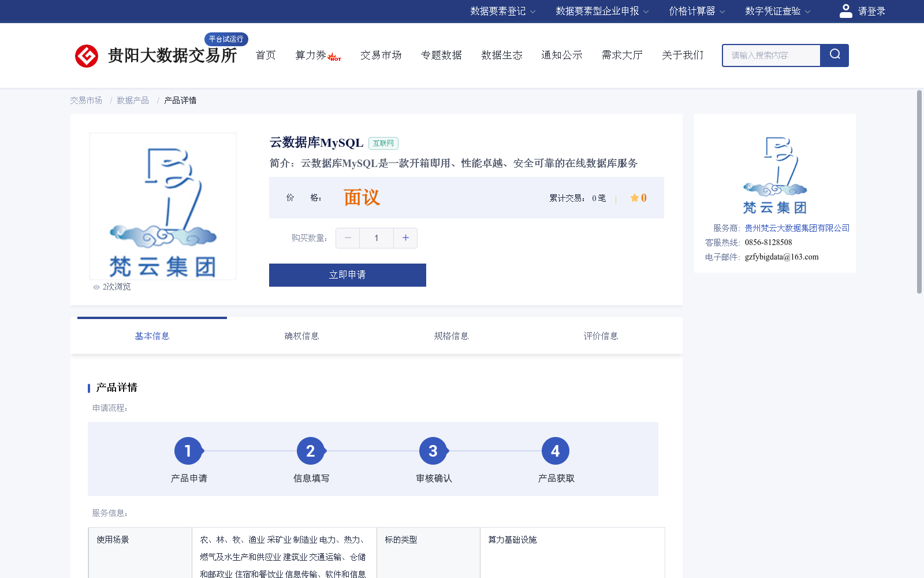Click the email gzfybigdata@163.com
Image resolution: width=924 pixels, height=578 pixels.
781,257
